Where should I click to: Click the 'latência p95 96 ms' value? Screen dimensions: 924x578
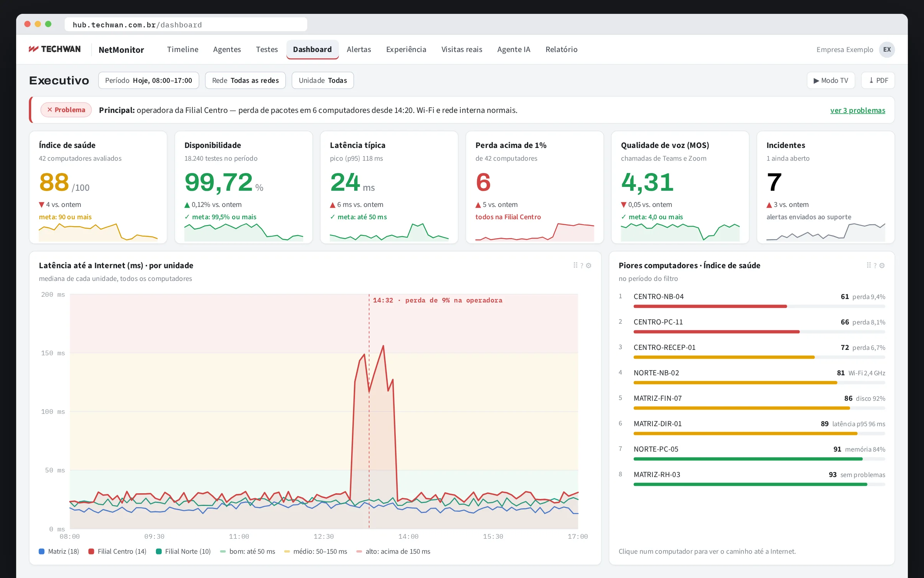point(859,424)
